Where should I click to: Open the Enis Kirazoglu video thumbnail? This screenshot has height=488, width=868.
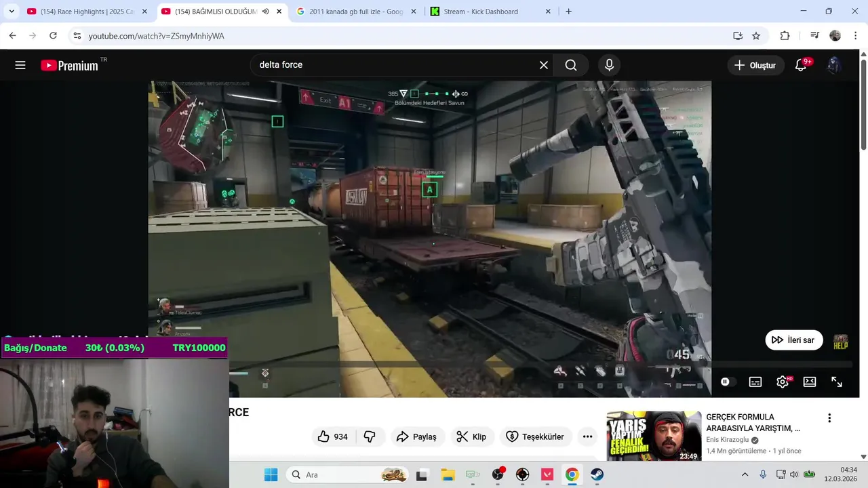click(654, 436)
